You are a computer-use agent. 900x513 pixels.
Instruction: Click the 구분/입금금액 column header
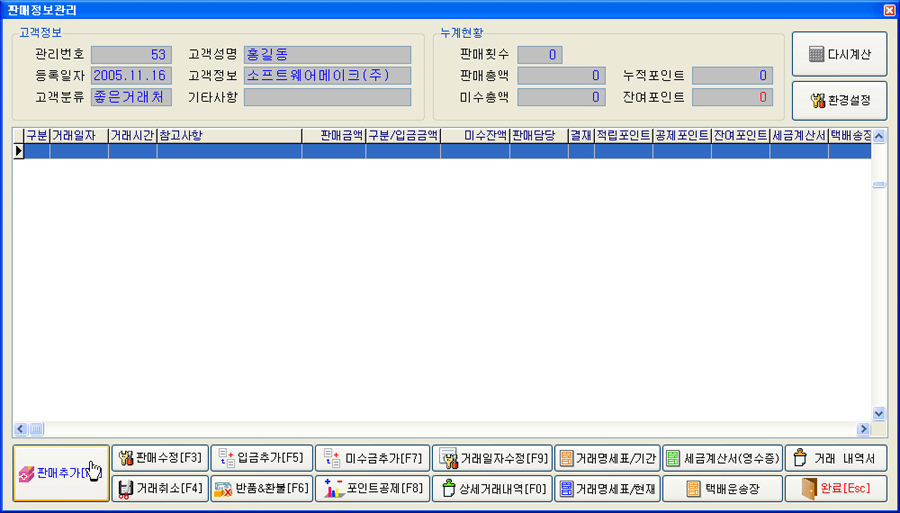[403, 135]
